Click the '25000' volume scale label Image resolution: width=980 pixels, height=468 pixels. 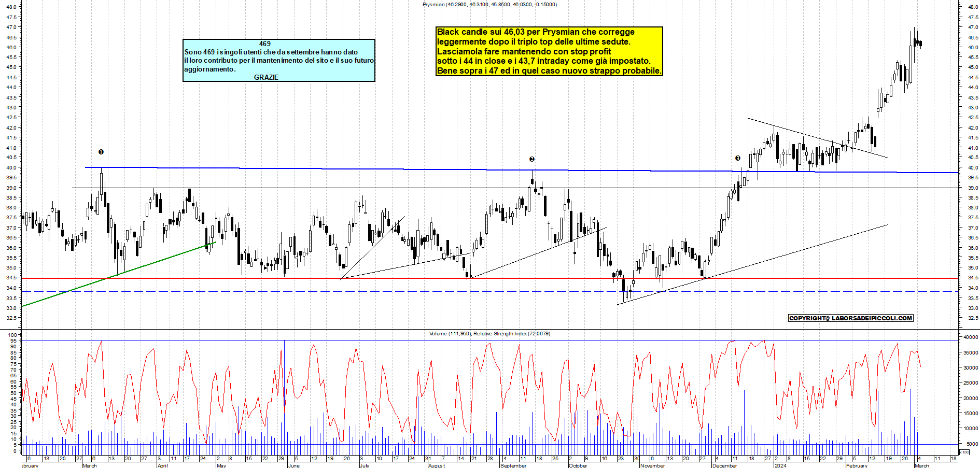coord(971,383)
